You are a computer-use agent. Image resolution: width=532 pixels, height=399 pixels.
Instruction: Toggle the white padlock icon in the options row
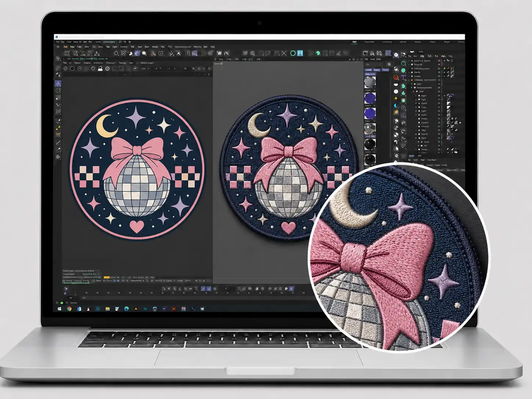[100, 68]
